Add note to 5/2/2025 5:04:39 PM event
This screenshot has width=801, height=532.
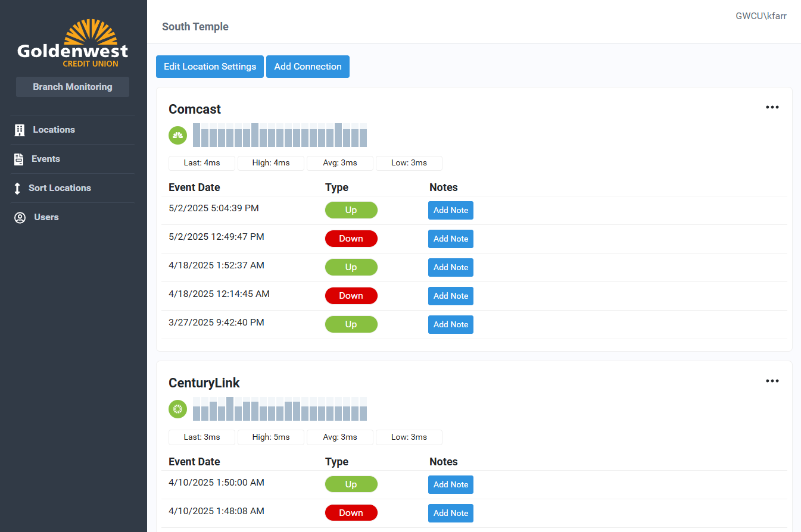point(450,210)
